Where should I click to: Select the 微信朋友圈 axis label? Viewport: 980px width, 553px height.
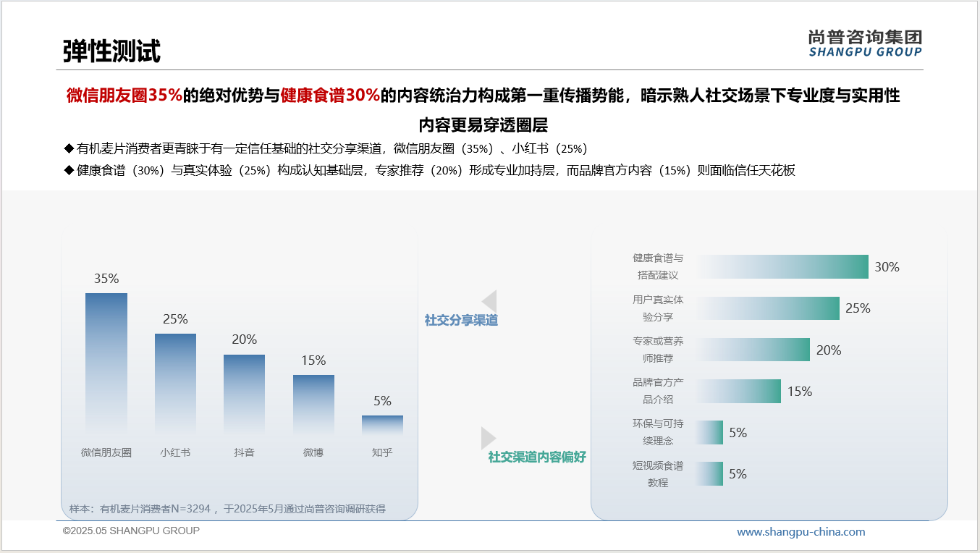tap(106, 452)
